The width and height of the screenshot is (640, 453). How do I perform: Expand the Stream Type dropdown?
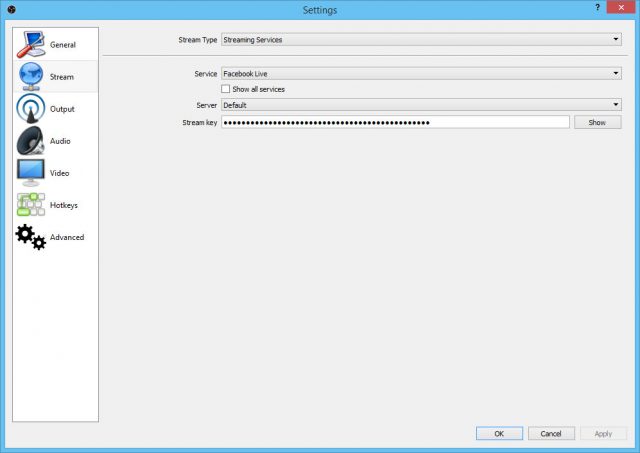point(420,40)
